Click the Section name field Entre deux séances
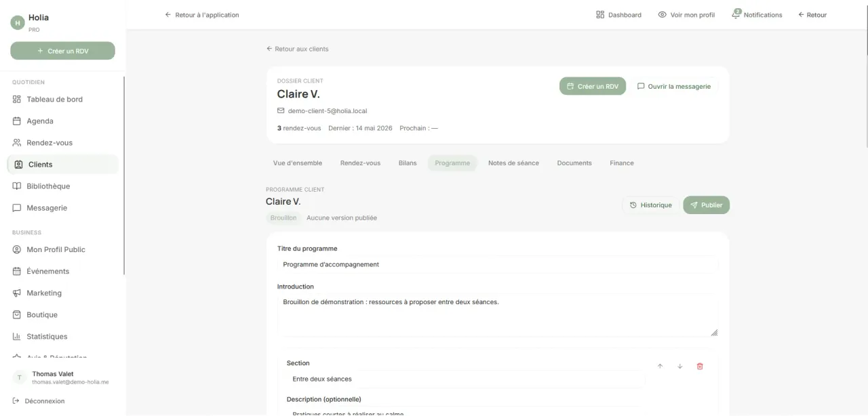Viewport: 868px width, 416px height. pyautogui.click(x=466, y=379)
